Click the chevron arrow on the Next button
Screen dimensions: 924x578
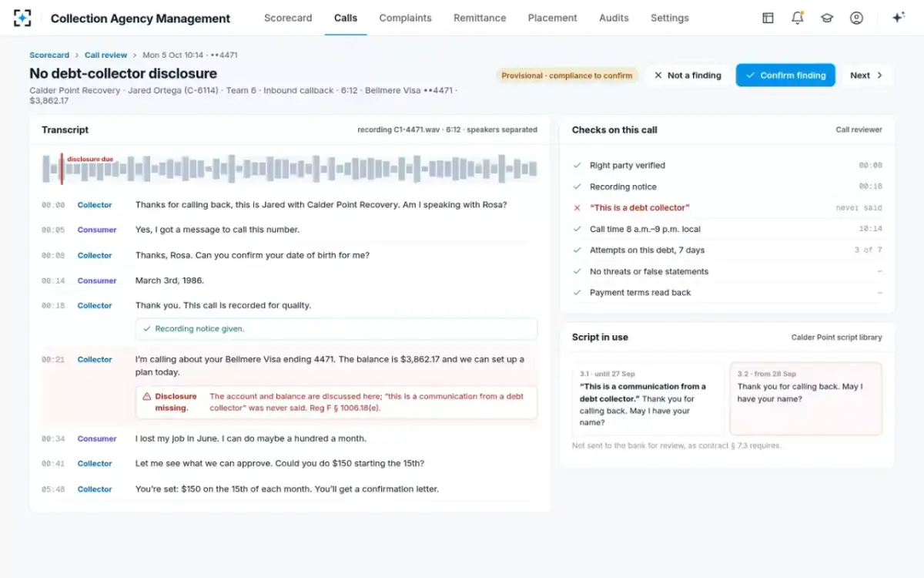click(x=880, y=76)
